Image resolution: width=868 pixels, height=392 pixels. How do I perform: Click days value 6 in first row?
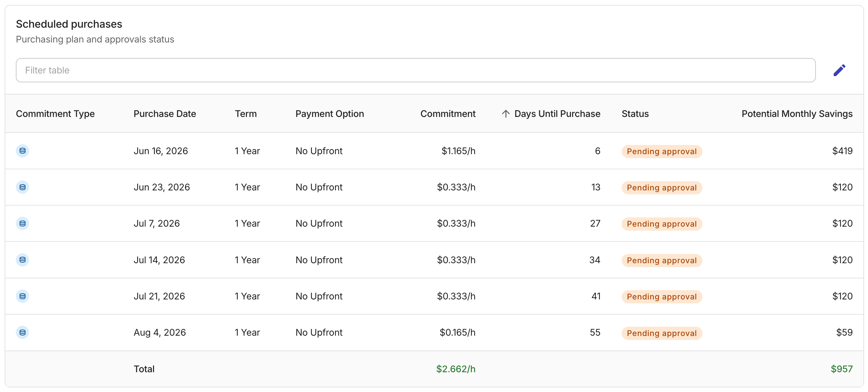click(x=598, y=151)
